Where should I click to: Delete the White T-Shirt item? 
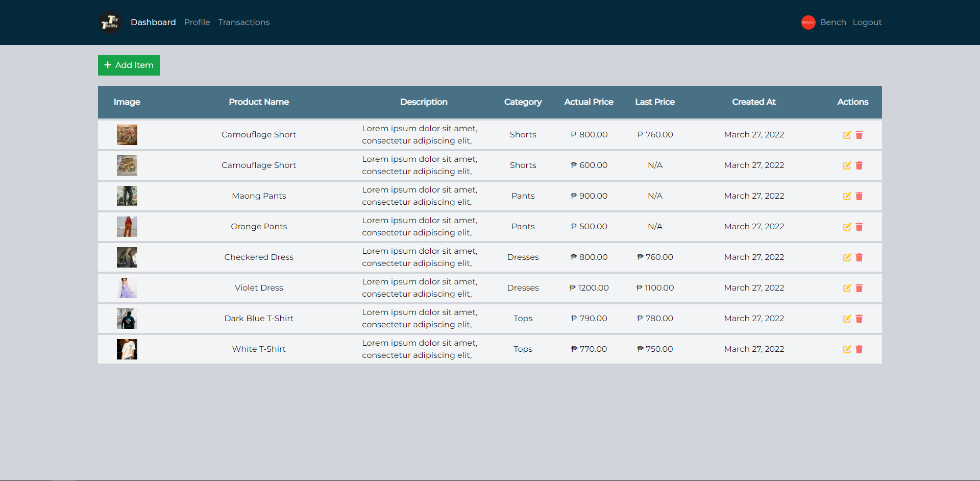click(859, 349)
